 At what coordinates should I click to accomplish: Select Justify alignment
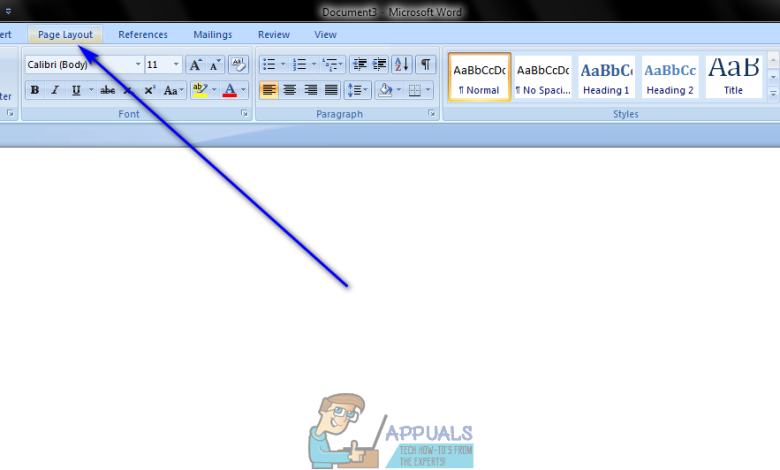coord(331,90)
